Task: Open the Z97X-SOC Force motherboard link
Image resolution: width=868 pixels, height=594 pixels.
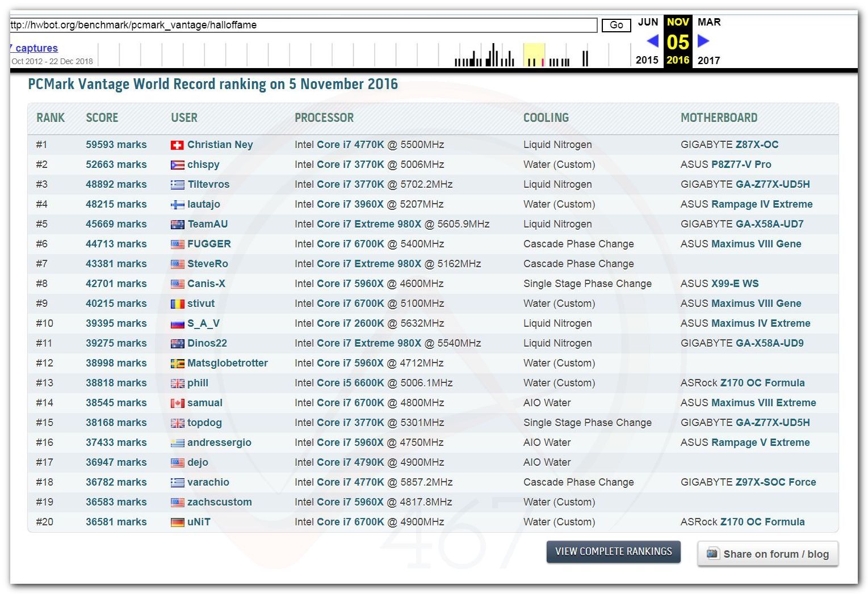Action: click(x=775, y=482)
